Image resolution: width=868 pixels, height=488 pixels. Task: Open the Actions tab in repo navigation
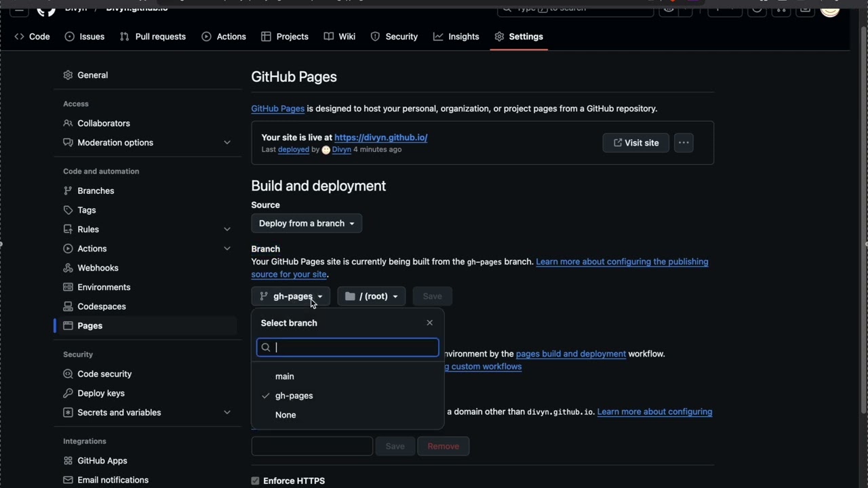pyautogui.click(x=224, y=37)
